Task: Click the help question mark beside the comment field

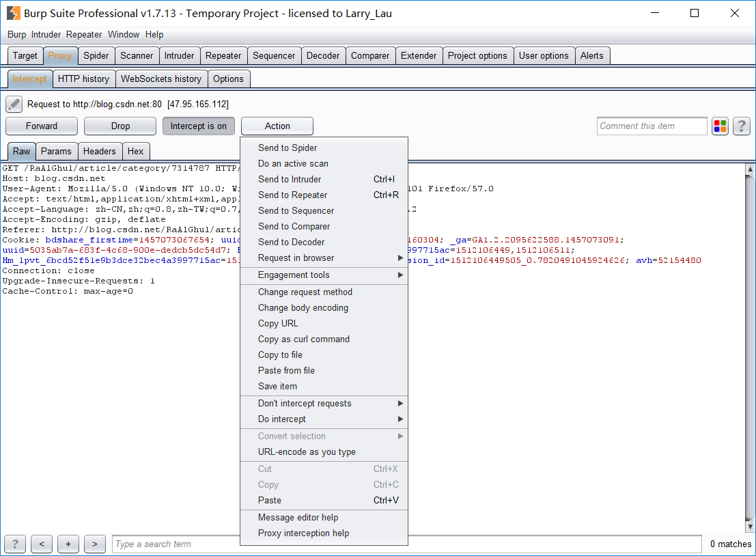Action: [742, 126]
